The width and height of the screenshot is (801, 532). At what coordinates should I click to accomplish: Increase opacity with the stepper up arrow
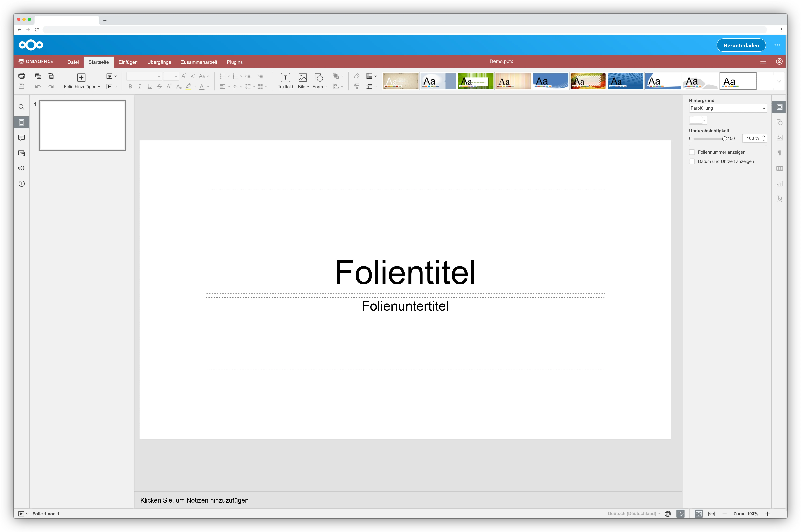point(764,136)
